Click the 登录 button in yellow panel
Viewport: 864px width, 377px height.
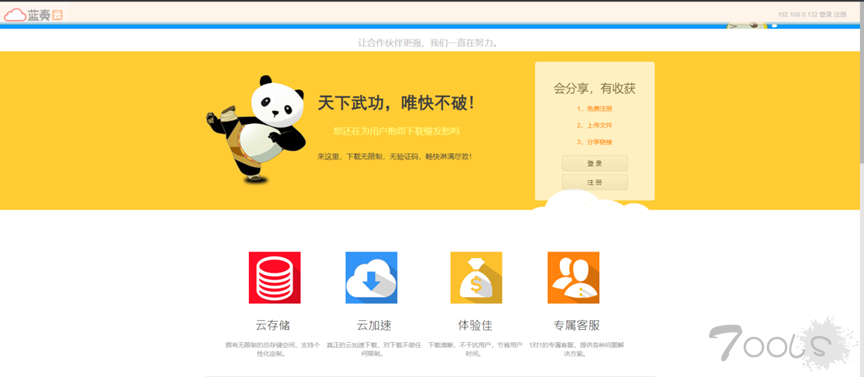tap(595, 163)
